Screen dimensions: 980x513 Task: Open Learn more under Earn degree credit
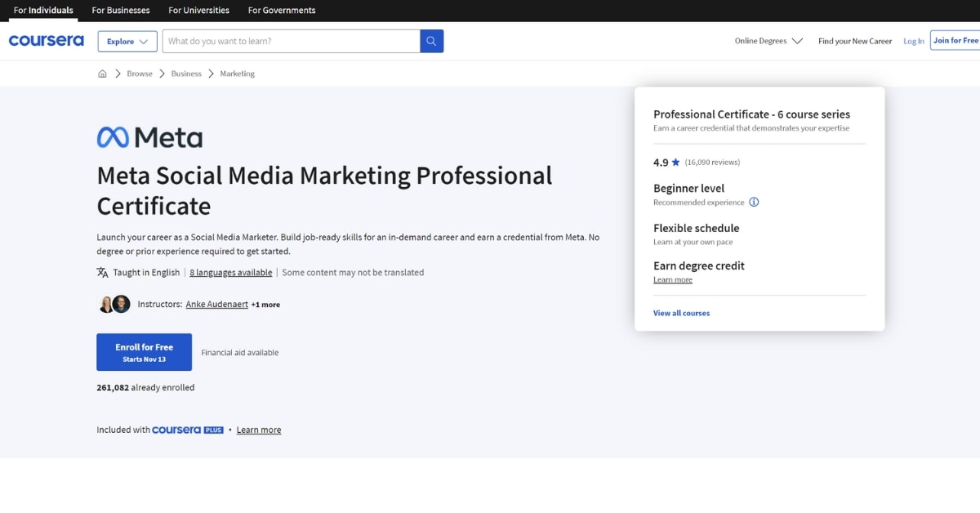point(673,279)
